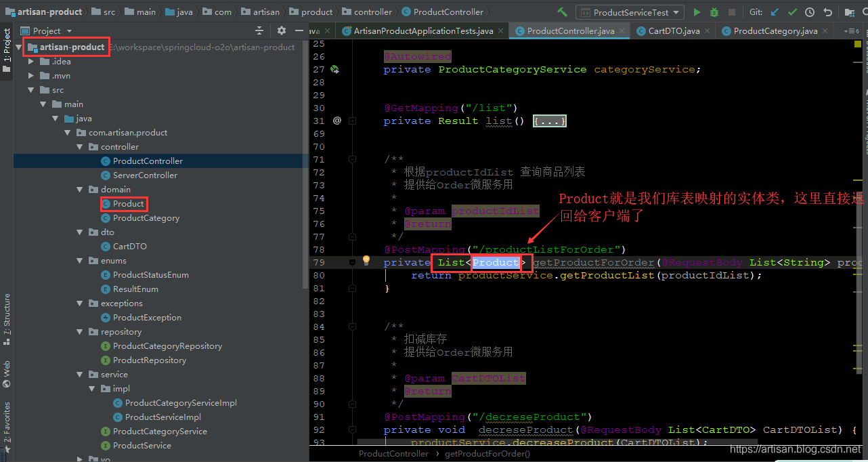Screen dimensions: 868x462
Task: Expand the .idea folder in tree
Action: point(31,62)
